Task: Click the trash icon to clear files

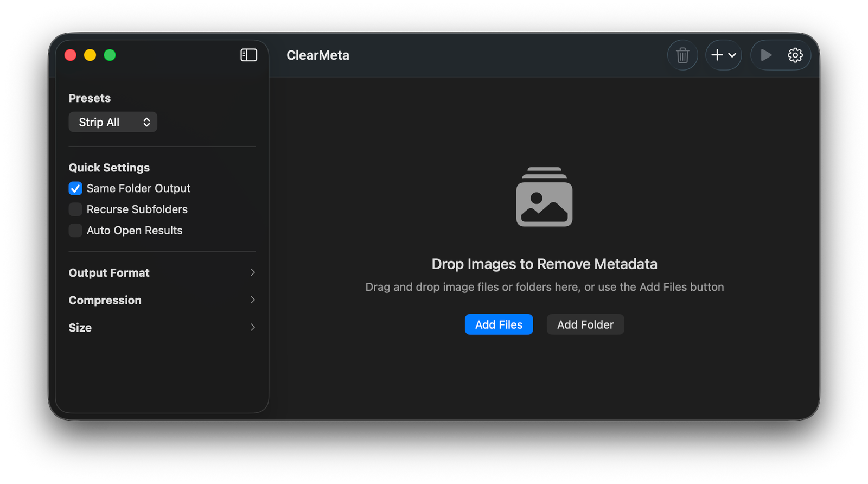Action: tap(682, 55)
